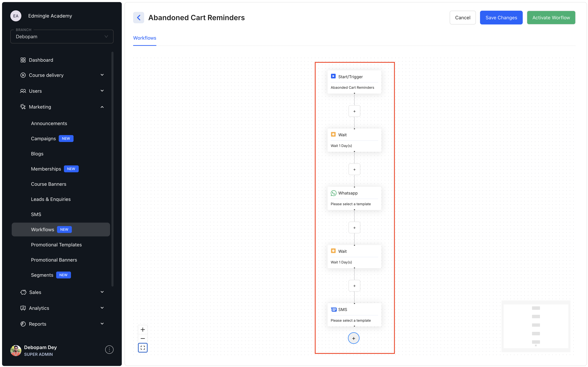Screen dimensions: 588x367
Task: Click the Analytics presentation icon
Action: click(x=23, y=308)
